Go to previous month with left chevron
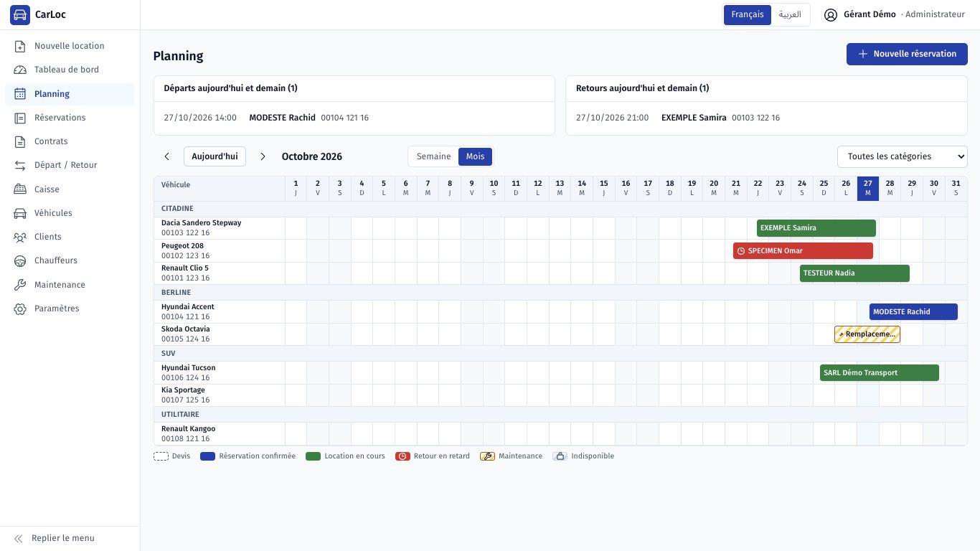 pyautogui.click(x=167, y=156)
